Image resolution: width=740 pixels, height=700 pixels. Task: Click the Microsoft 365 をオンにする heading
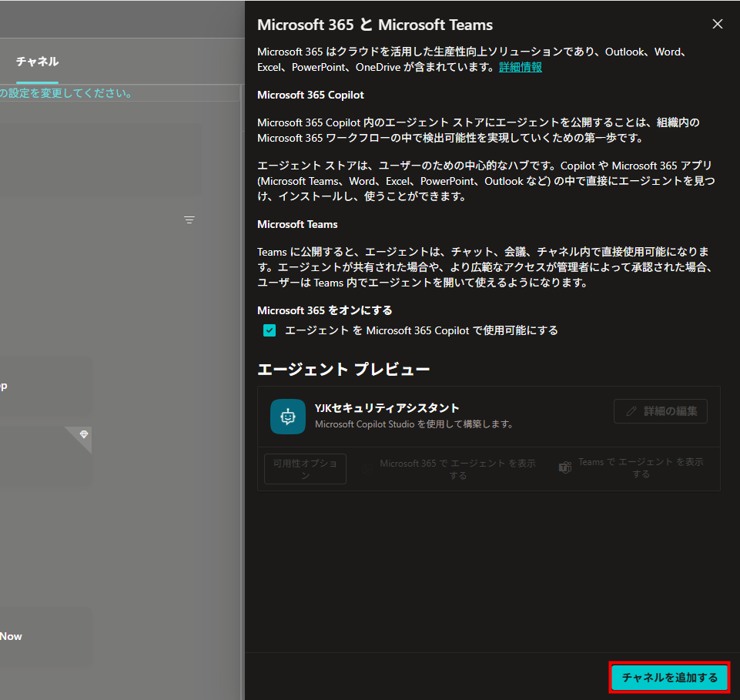tap(325, 310)
